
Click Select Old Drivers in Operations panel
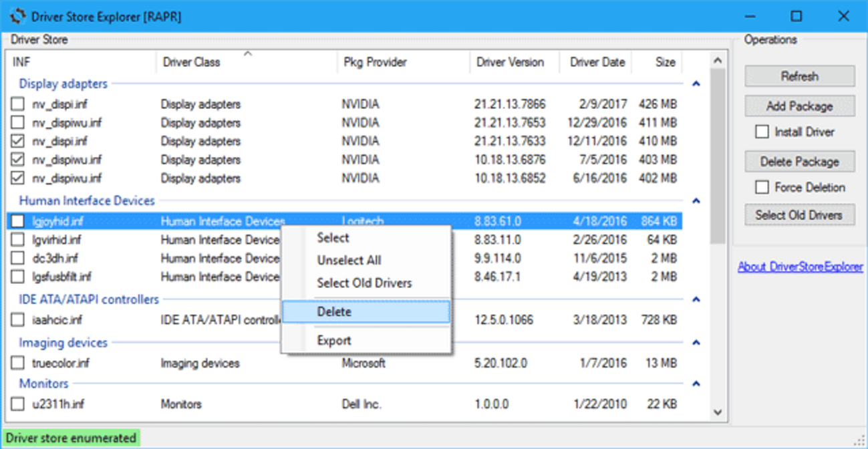[799, 214]
